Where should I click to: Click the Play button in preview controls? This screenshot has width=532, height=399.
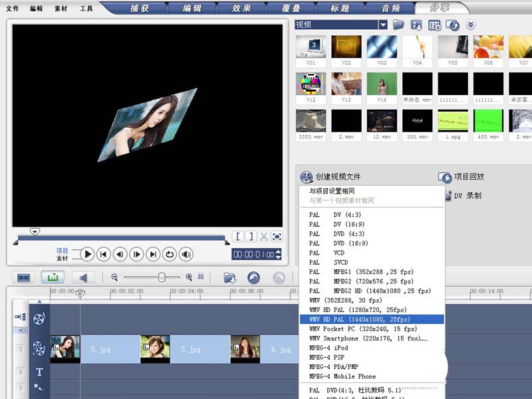point(87,254)
